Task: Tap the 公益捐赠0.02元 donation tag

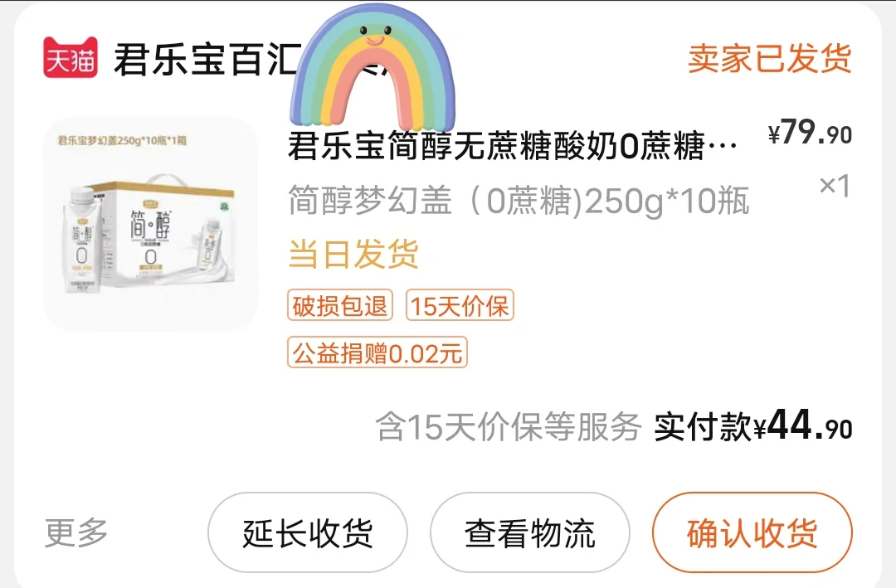Action: tap(377, 352)
